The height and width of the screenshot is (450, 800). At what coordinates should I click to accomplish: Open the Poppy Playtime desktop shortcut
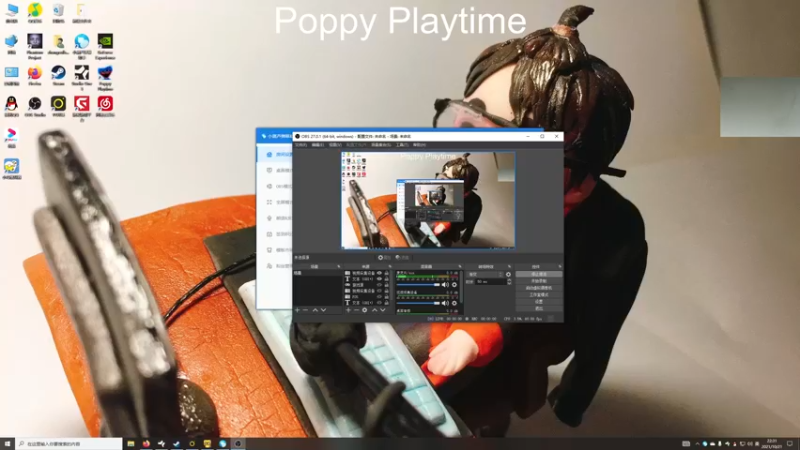click(105, 78)
